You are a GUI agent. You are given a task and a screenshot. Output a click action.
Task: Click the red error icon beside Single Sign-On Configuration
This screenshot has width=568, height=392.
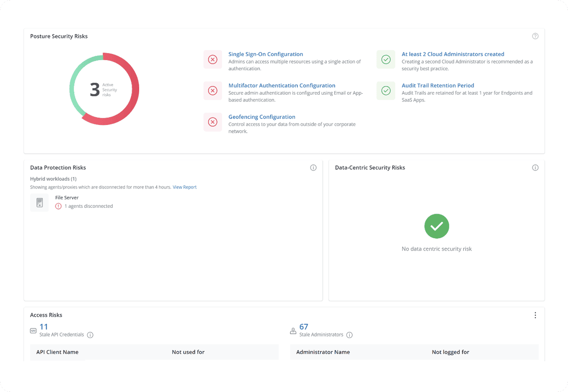[x=213, y=59]
